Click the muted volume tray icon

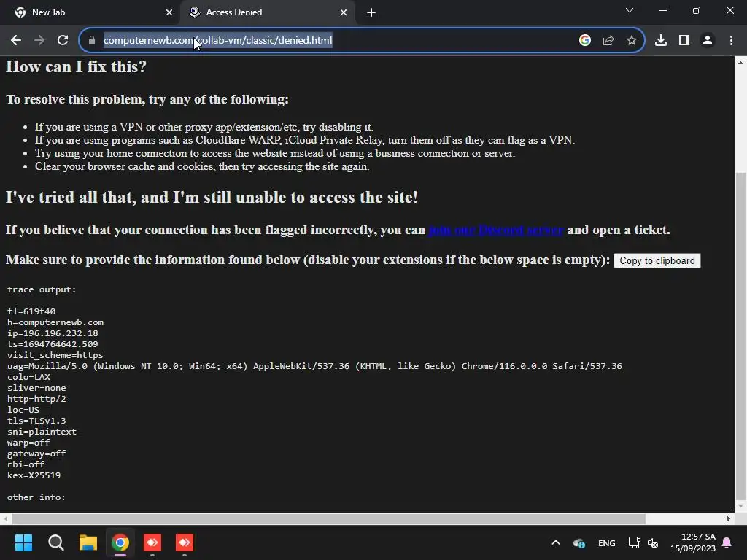coord(653,542)
